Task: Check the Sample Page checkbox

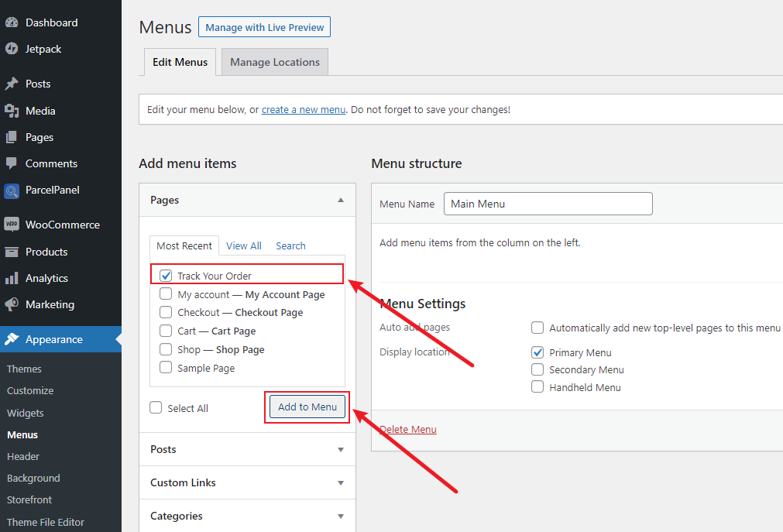Action: point(166,367)
